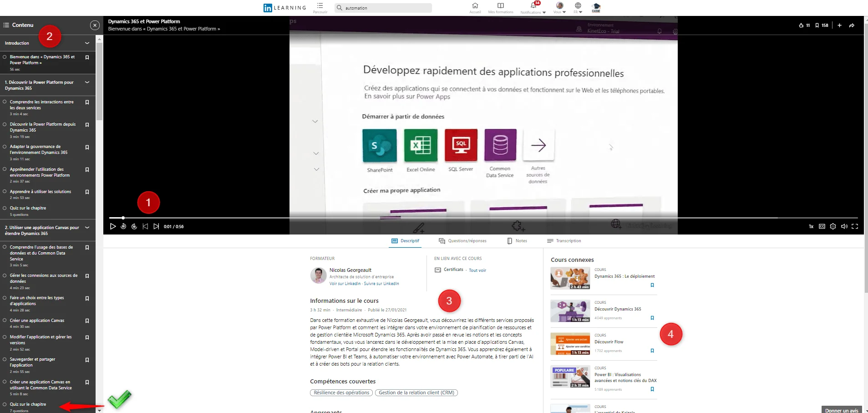This screenshot has width=868, height=413.
Task: Go to the next video
Action: 156,226
